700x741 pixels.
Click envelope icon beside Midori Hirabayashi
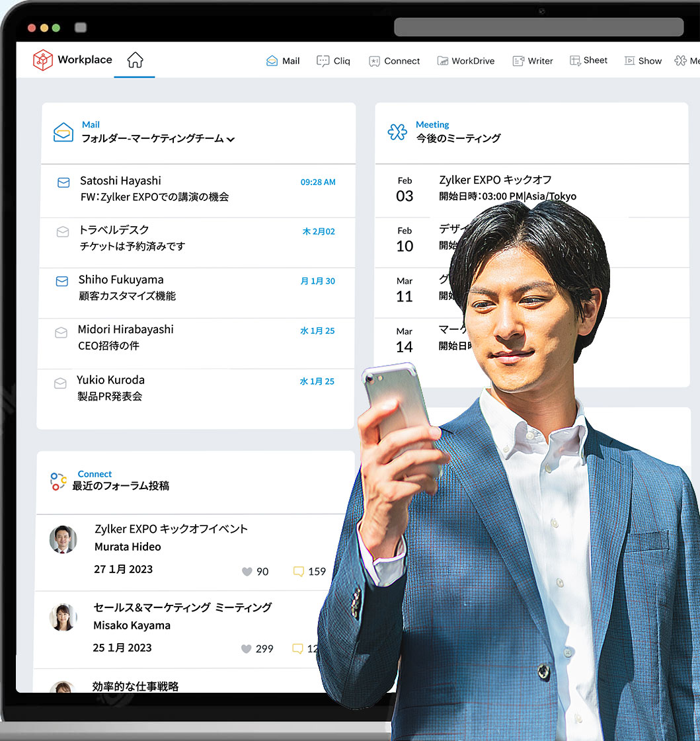point(61,332)
